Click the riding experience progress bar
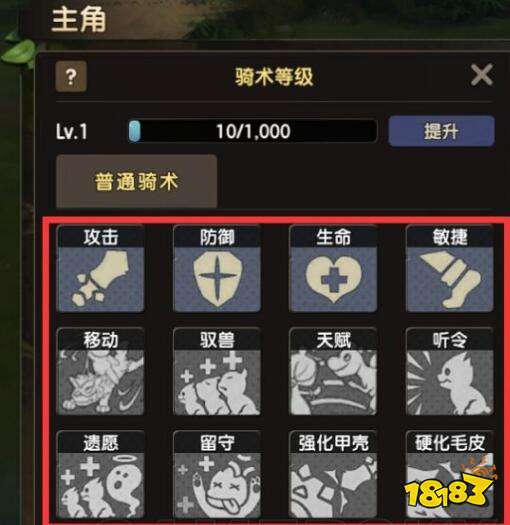This screenshot has height=525, width=510. [253, 131]
